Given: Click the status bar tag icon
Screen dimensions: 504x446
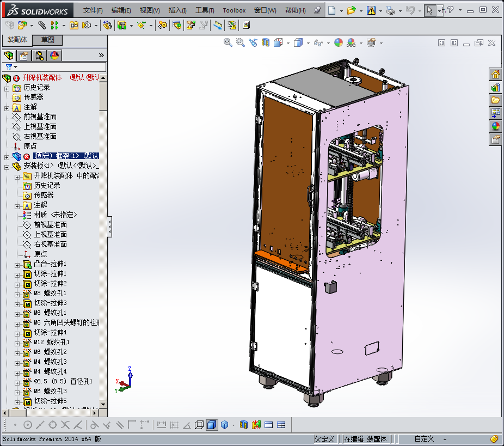Looking at the screenshot, I should point(494,439).
